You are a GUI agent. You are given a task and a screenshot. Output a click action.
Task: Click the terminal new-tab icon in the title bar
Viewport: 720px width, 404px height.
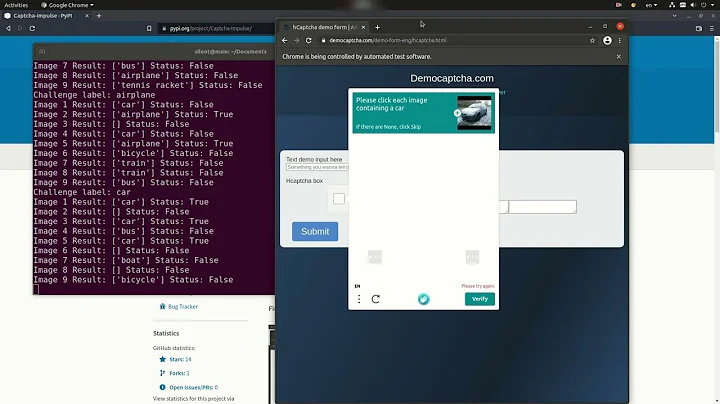(x=42, y=51)
